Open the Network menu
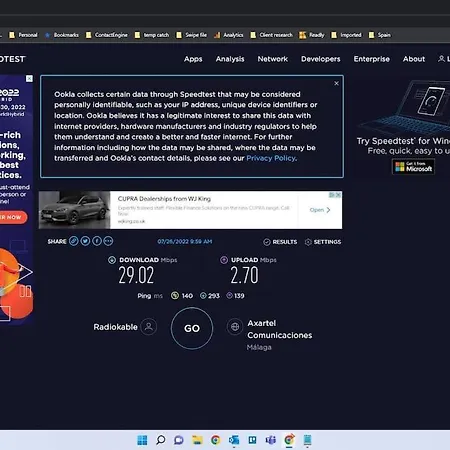The width and height of the screenshot is (450, 450). tap(273, 59)
